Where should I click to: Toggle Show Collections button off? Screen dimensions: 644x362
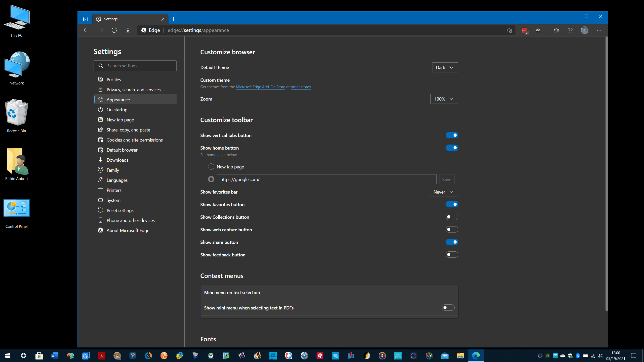(x=452, y=217)
